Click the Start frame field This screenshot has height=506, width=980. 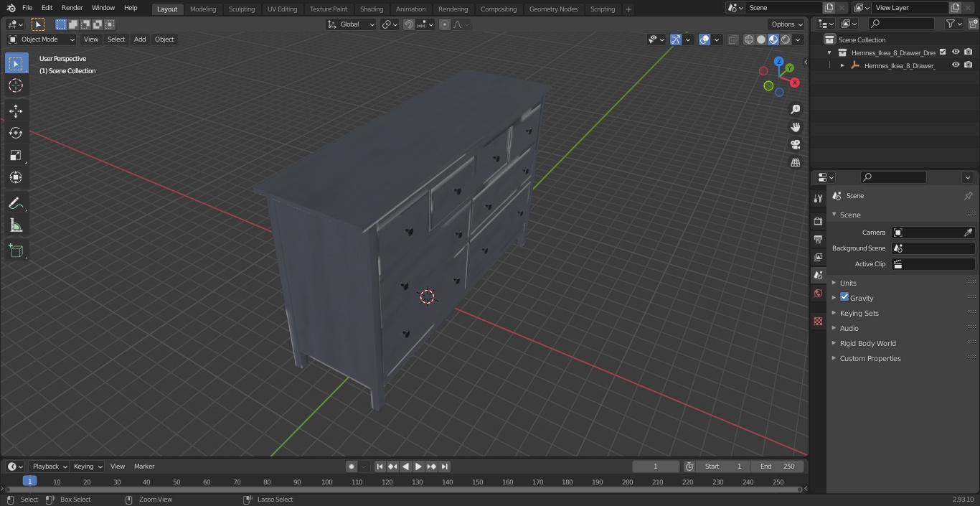click(723, 467)
